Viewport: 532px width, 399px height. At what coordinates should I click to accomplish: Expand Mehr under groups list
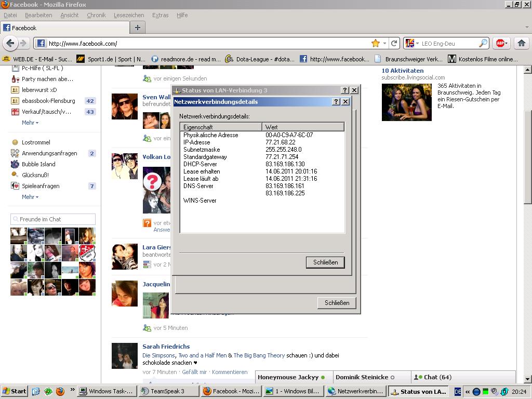[x=30, y=123]
